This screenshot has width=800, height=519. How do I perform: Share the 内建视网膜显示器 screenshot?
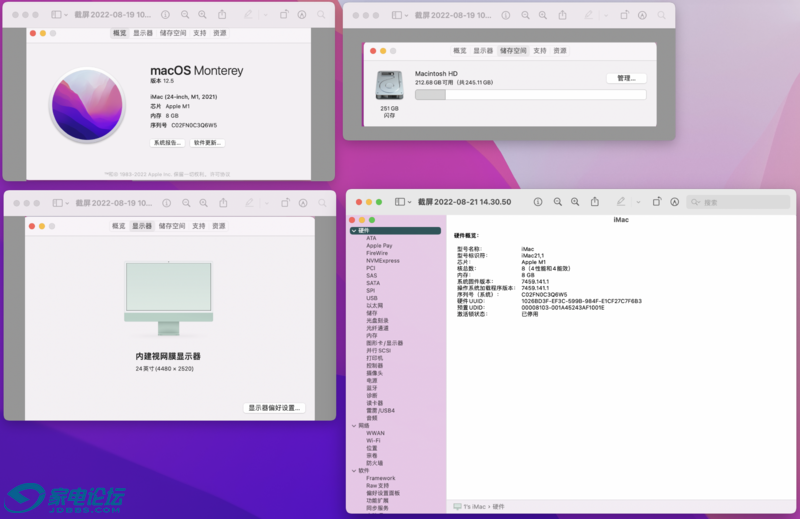point(223,203)
